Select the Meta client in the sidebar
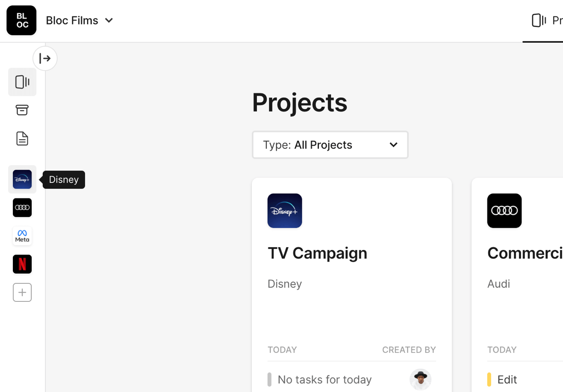 coord(22,236)
